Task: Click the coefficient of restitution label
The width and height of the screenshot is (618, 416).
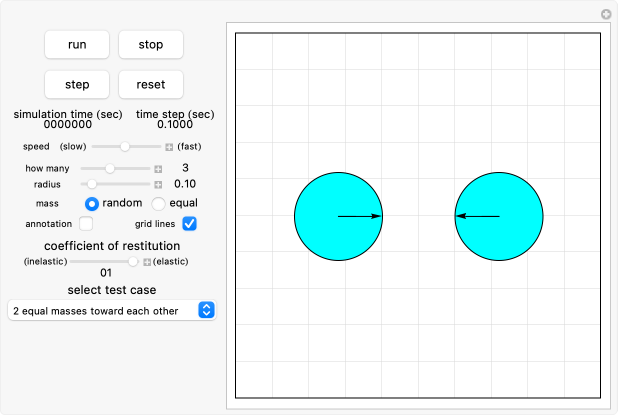Action: [112, 246]
